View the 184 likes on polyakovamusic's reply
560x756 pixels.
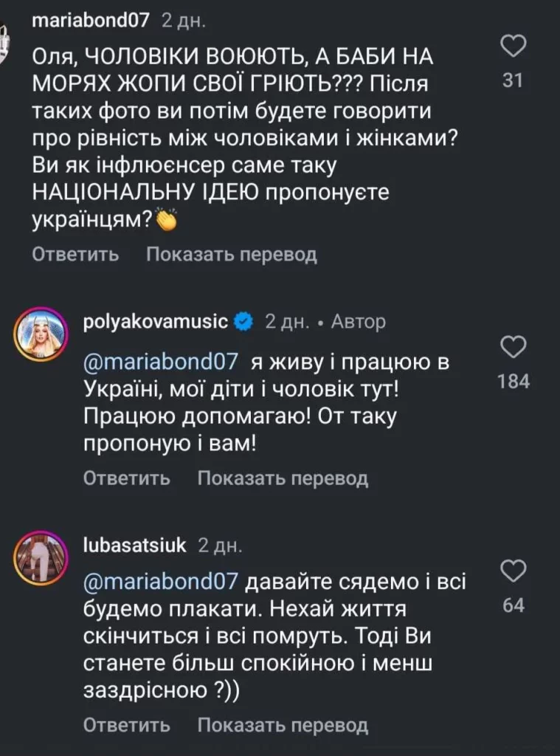pos(513,381)
